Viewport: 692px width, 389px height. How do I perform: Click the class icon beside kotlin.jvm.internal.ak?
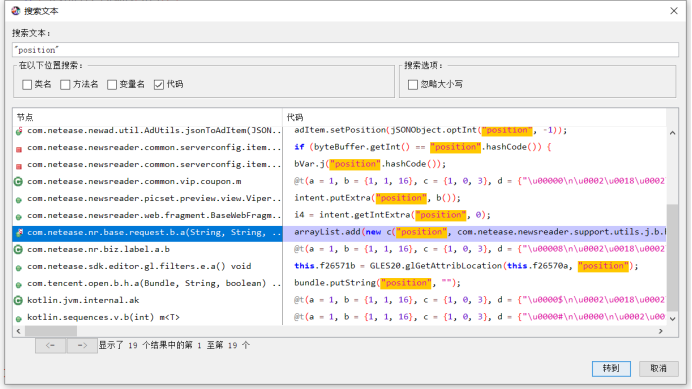coord(19,301)
